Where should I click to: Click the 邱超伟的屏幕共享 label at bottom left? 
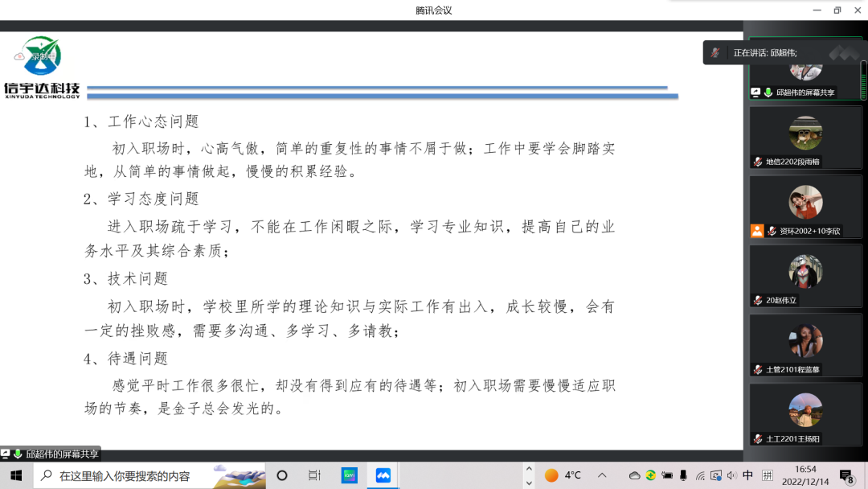(x=62, y=454)
